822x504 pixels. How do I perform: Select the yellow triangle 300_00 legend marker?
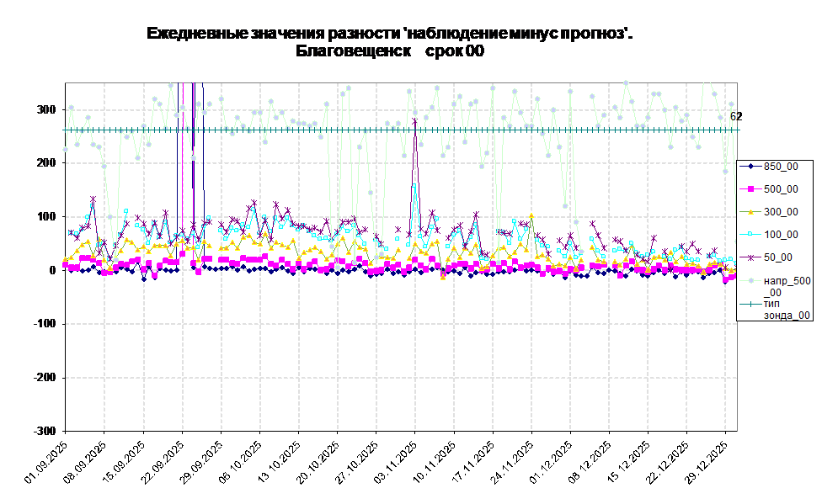(x=750, y=212)
